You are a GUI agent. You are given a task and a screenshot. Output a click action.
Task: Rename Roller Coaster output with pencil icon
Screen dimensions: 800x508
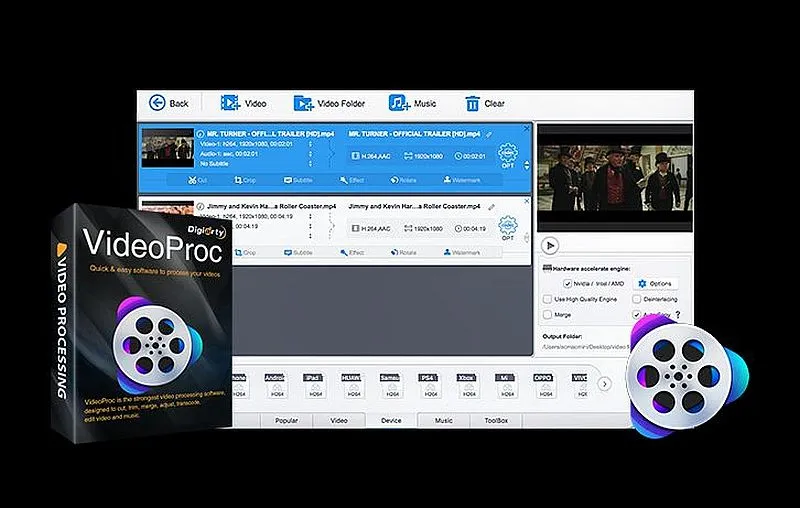491,207
